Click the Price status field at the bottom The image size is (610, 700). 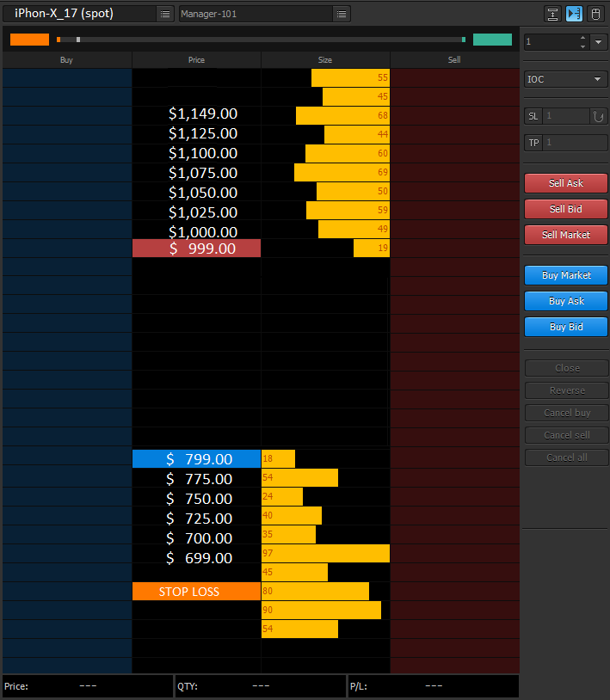click(x=88, y=686)
